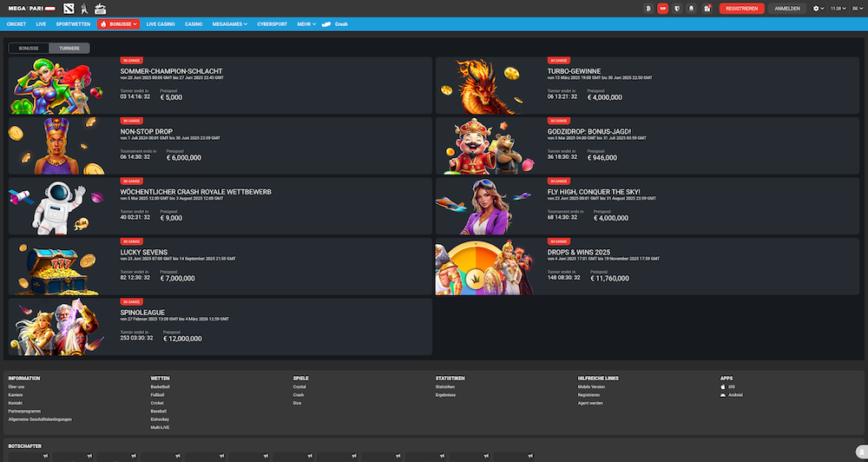Open the settings gear menu
This screenshot has width=868, height=462.
[x=819, y=9]
